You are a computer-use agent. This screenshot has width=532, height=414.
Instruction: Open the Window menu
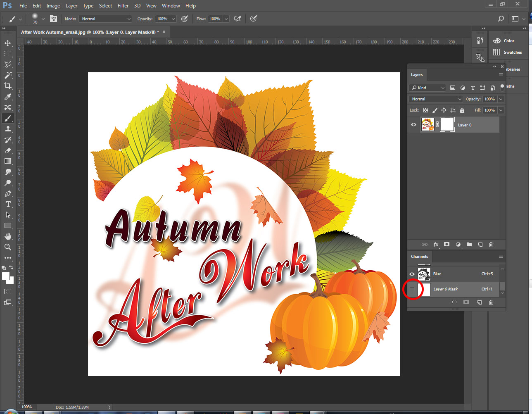pyautogui.click(x=171, y=6)
